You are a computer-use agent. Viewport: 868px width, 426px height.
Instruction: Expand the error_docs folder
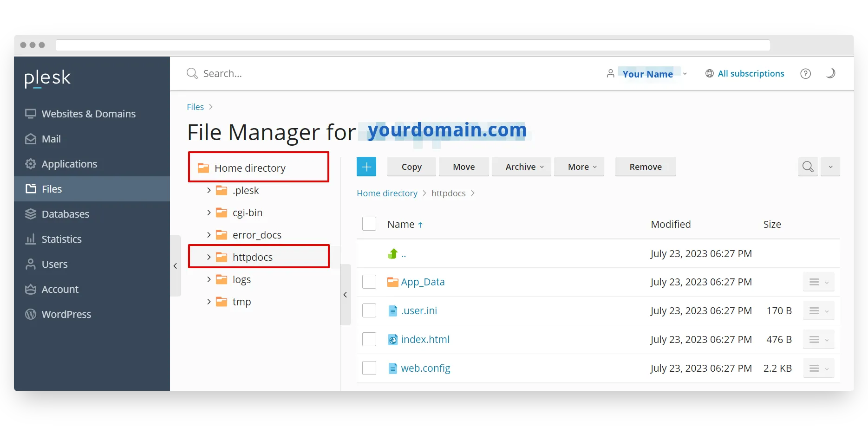(209, 235)
